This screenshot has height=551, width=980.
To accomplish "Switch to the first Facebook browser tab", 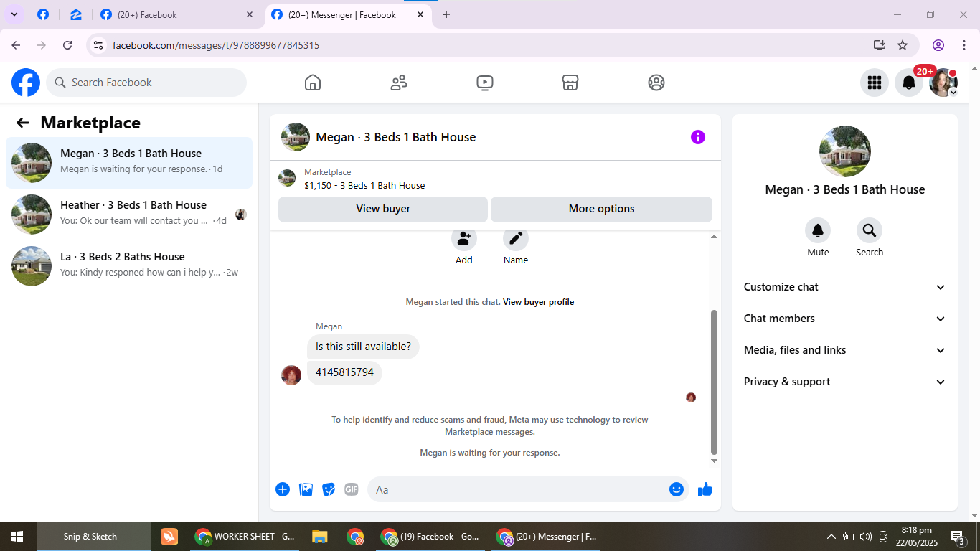I will click(x=43, y=14).
